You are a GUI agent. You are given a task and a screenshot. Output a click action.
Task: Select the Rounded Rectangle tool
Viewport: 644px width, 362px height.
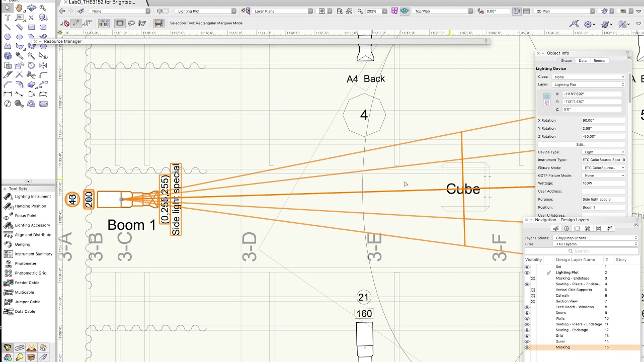(x=43, y=27)
